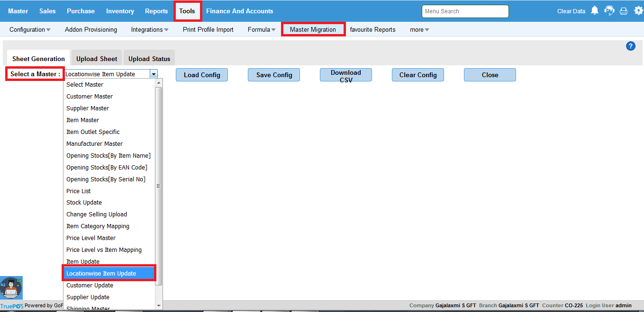The width and height of the screenshot is (644, 312).
Task: Select Supplier Update option
Action: [109, 297]
